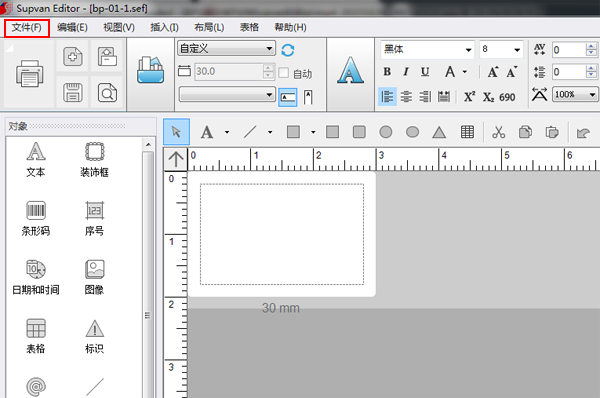Toggle the Auto (自动) checkbox
The height and width of the screenshot is (398, 600).
click(284, 73)
